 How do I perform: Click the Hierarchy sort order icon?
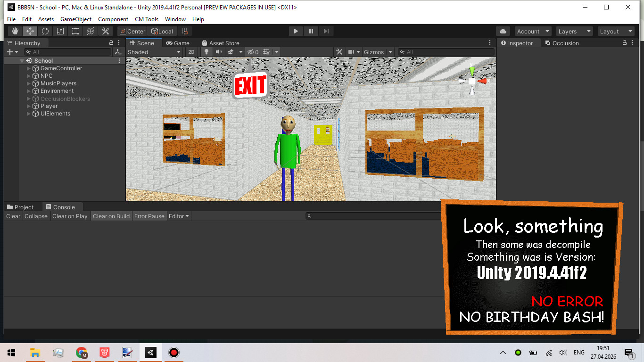pos(118,52)
